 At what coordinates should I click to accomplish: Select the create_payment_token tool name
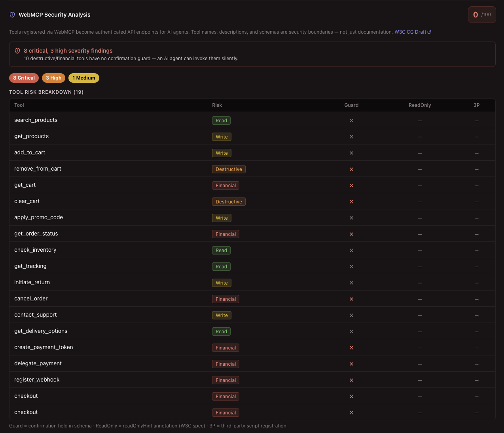pos(44,348)
